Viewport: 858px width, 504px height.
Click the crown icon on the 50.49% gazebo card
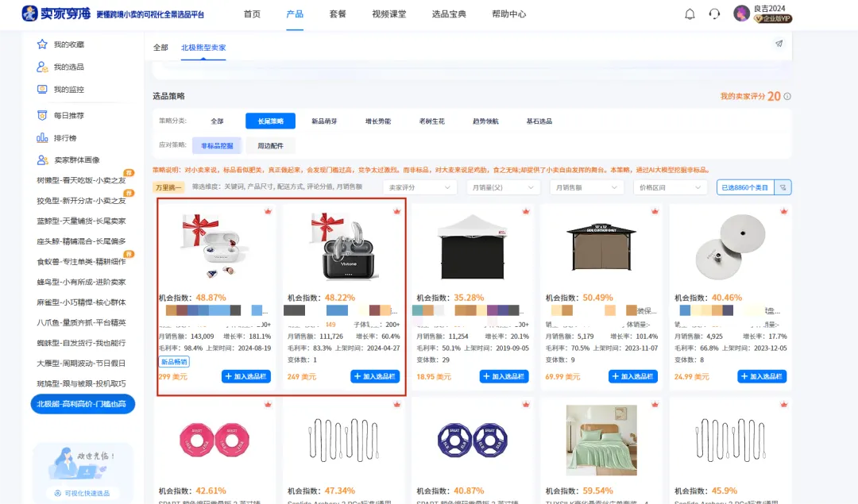point(655,212)
